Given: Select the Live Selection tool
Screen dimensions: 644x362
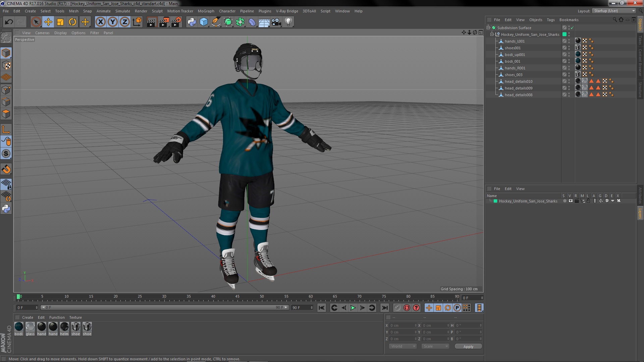Looking at the screenshot, I should [36, 22].
